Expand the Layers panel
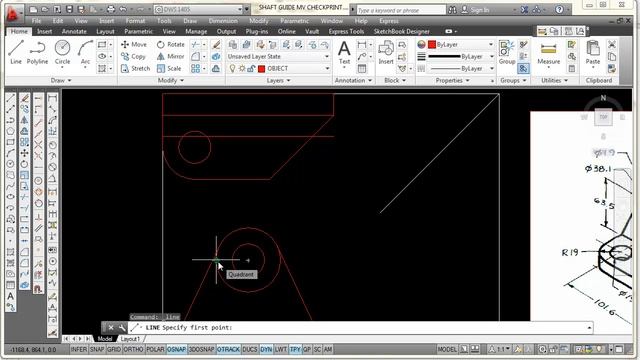Image resolution: width=640 pixels, height=360 pixels. 279,80
